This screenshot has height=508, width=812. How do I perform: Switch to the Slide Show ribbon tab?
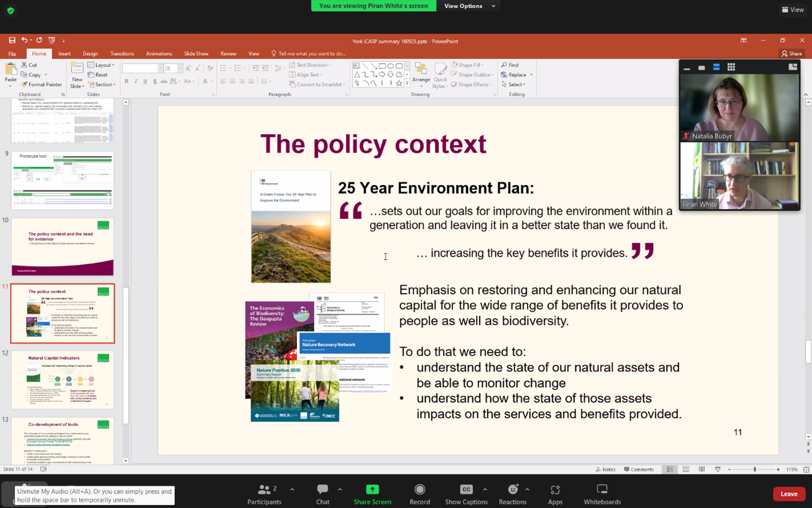(x=196, y=53)
